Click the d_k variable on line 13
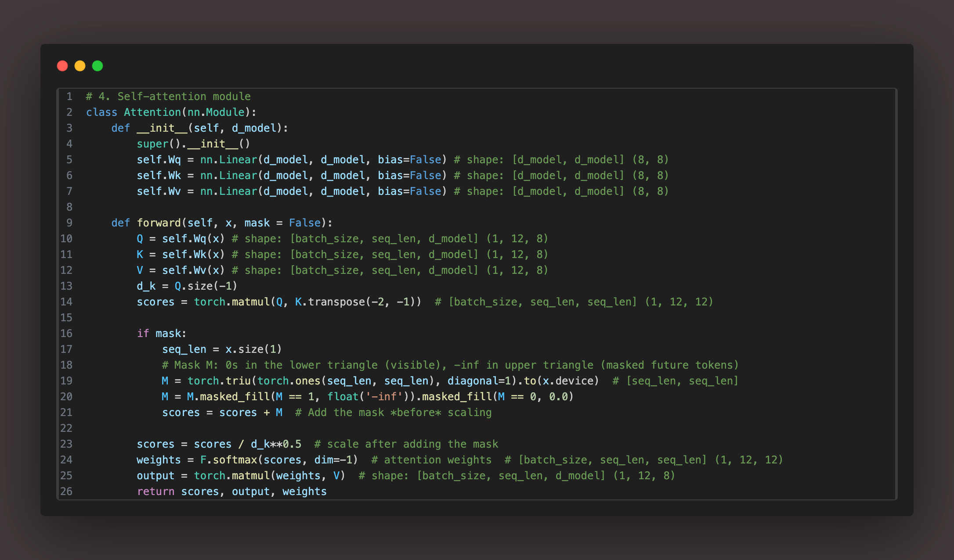 click(x=146, y=286)
